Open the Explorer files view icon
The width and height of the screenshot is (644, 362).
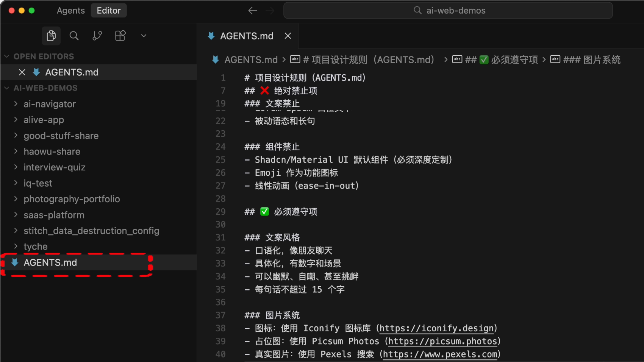click(51, 36)
